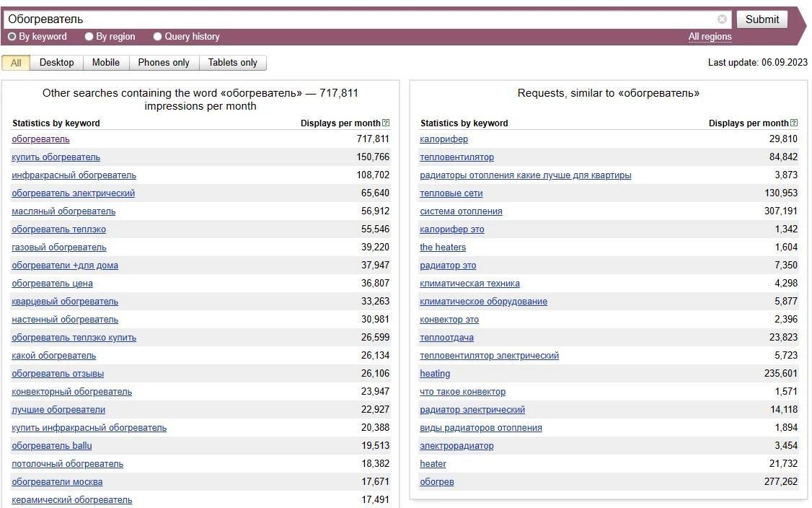Select the All devices tab
Image resolution: width=812 pixels, height=508 pixels.
click(x=16, y=63)
